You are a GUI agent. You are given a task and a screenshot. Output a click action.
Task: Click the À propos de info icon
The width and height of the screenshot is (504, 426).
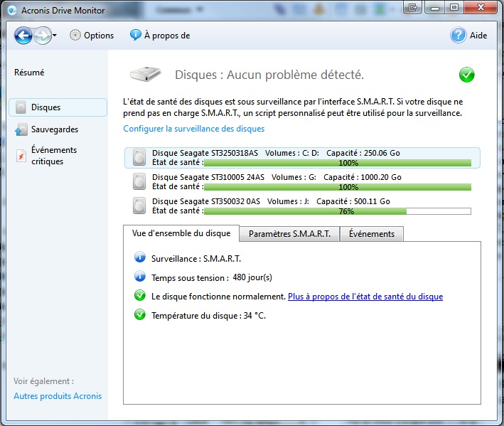135,35
